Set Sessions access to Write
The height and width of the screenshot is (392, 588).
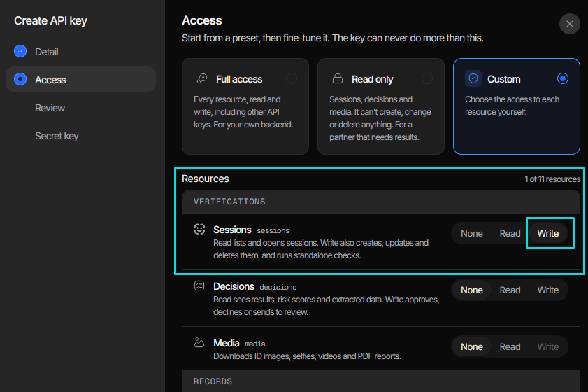548,234
